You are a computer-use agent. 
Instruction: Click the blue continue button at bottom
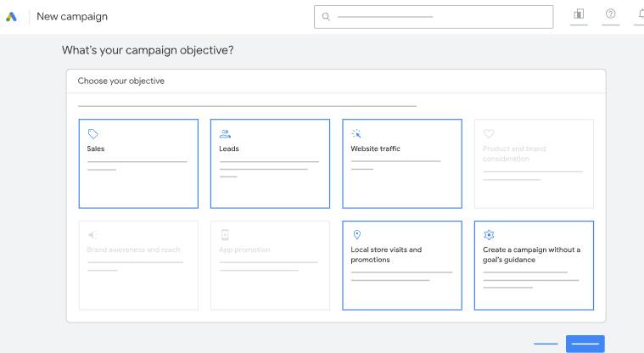pyautogui.click(x=585, y=344)
